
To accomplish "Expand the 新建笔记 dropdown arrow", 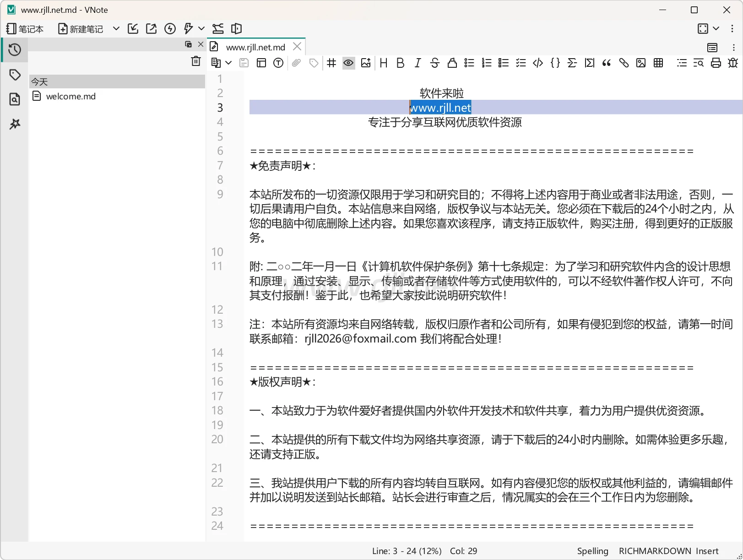I will click(x=116, y=29).
